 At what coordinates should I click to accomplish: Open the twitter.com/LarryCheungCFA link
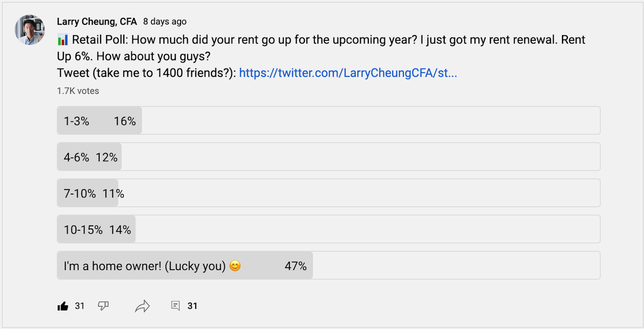[x=348, y=73]
